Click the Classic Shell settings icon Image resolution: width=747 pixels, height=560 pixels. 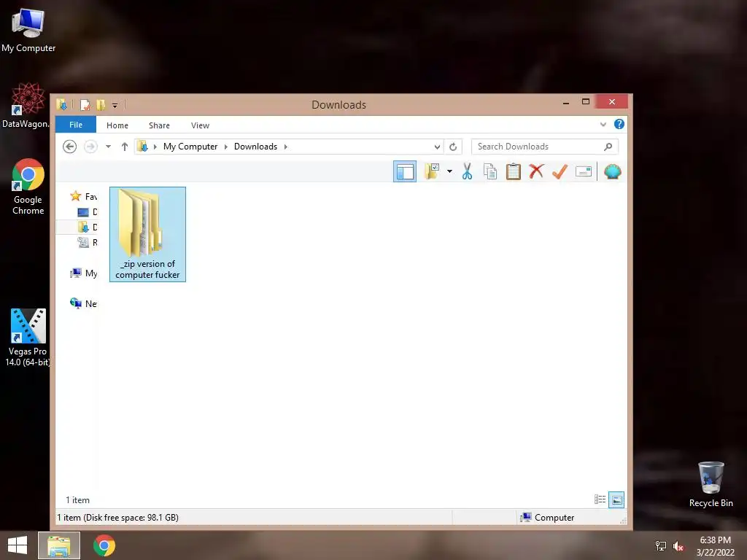click(x=612, y=171)
